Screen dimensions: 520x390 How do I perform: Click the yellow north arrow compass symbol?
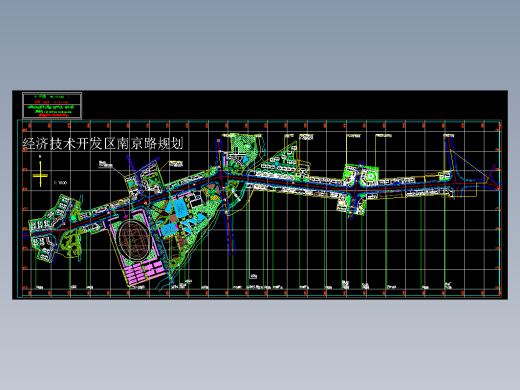point(40,174)
